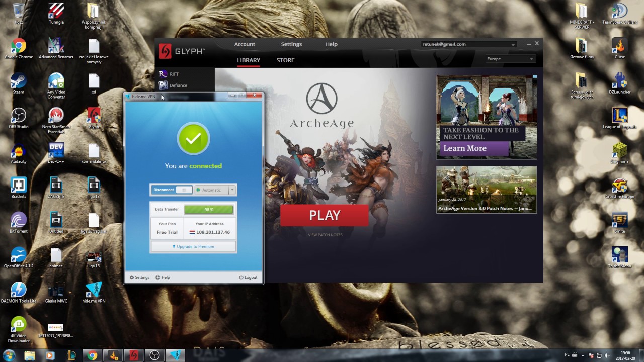Click the Take Fashion to the Next Level banner
The image size is (644, 362).
(x=487, y=117)
